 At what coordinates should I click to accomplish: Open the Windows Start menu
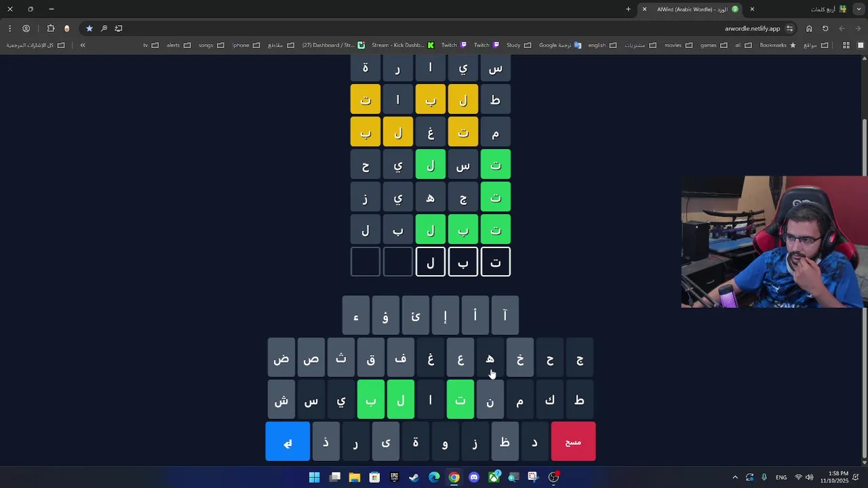click(x=315, y=477)
